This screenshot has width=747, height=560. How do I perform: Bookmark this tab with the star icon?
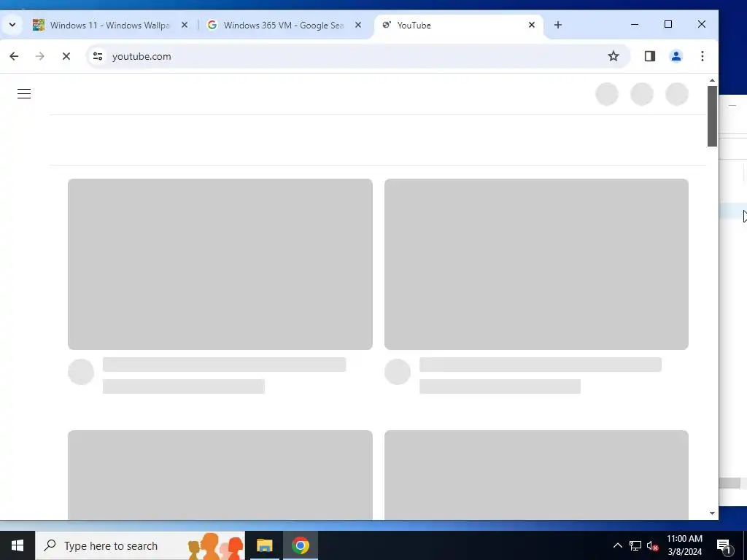coord(613,56)
